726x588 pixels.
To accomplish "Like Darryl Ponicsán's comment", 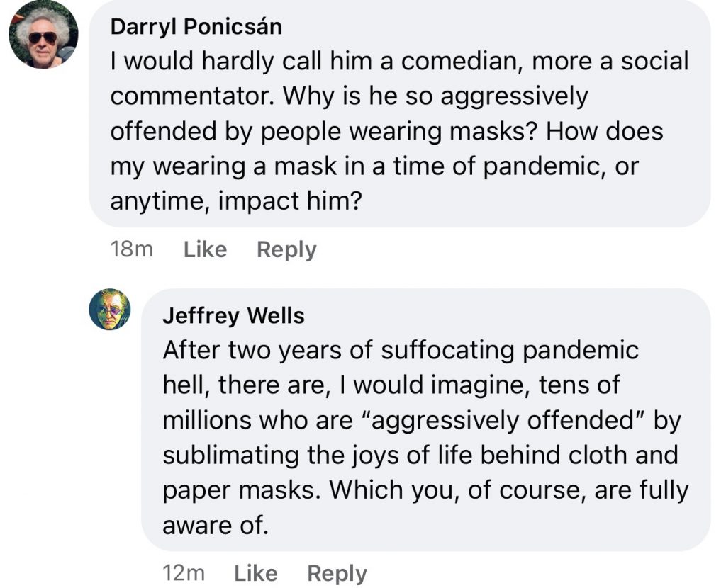I will coord(205,249).
